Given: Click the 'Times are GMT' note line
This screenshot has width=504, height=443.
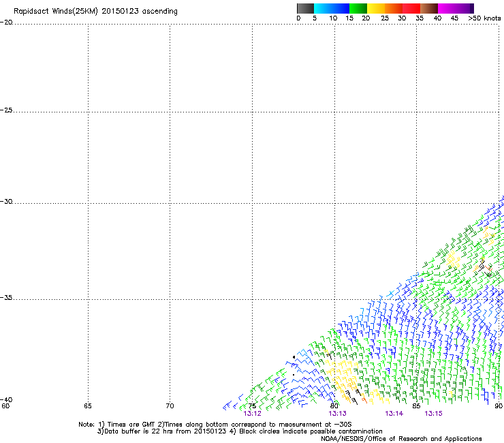Looking at the screenshot, I should click(215, 425).
